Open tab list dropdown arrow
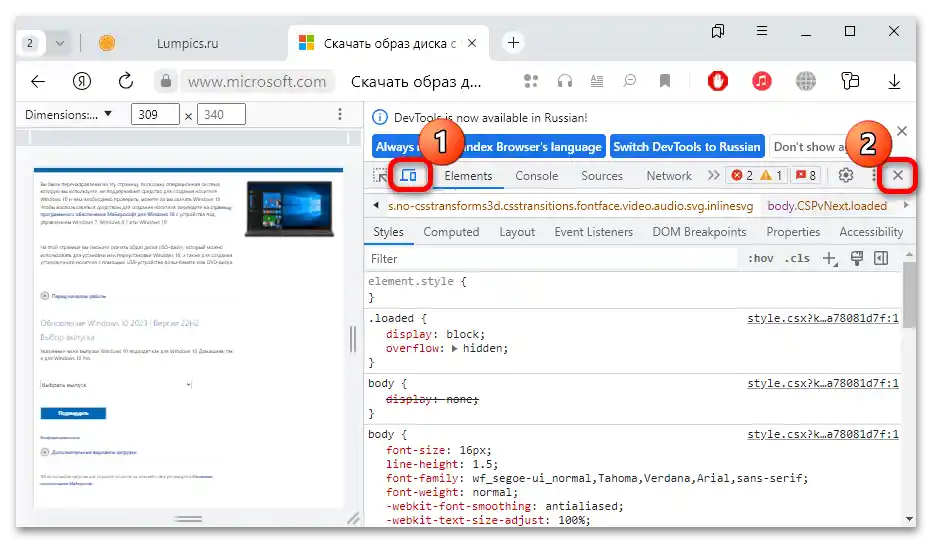 click(x=59, y=43)
